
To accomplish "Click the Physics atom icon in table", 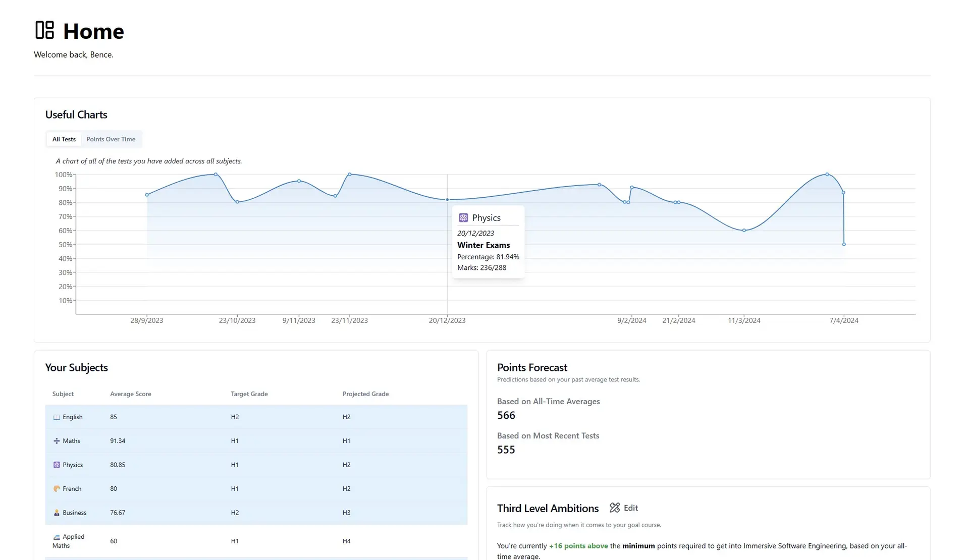I will click(x=57, y=465).
